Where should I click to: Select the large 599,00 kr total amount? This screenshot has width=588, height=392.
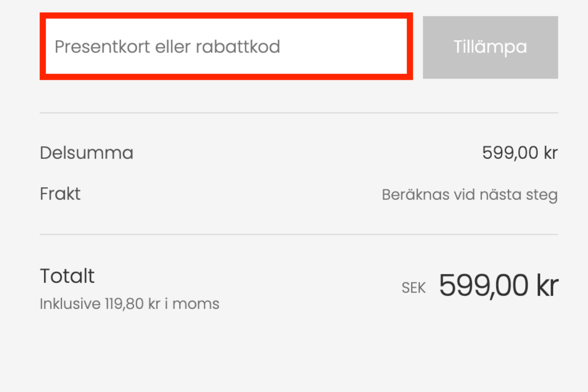click(x=499, y=285)
